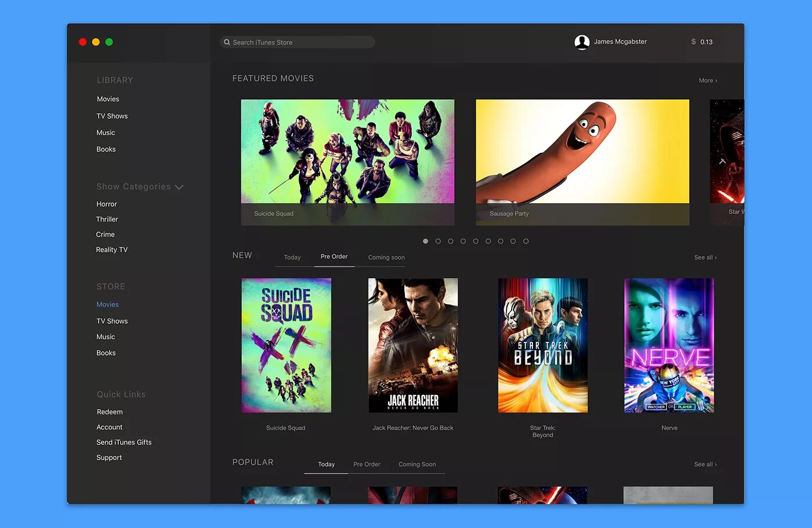Choose the Thriller category

pos(107,219)
